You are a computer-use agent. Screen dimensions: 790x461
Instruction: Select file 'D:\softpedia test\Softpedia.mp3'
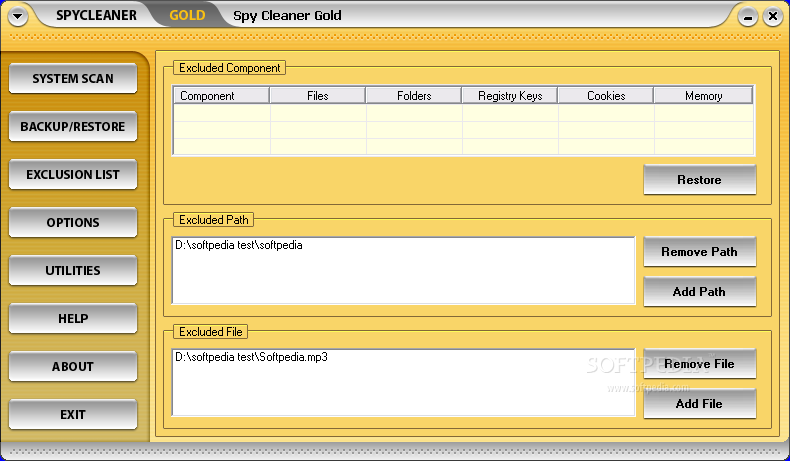(x=251, y=357)
